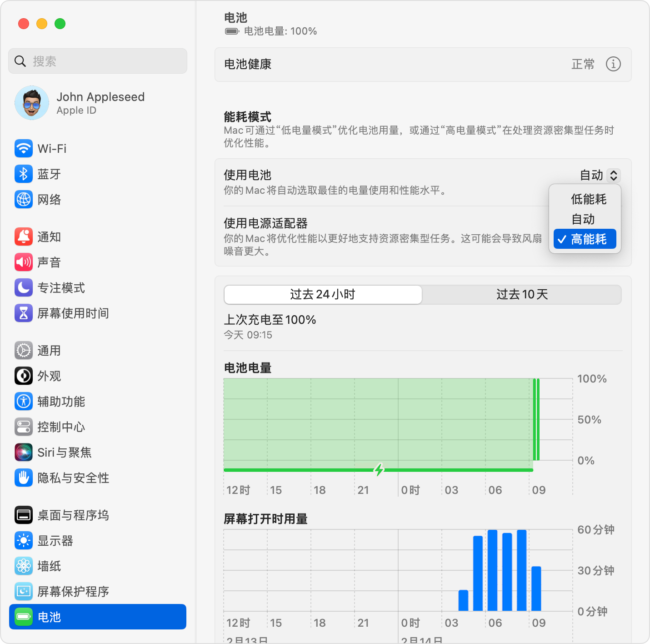This screenshot has height=644, width=650.
Task: Open 显示器 settings from sidebar
Action: tap(24, 540)
